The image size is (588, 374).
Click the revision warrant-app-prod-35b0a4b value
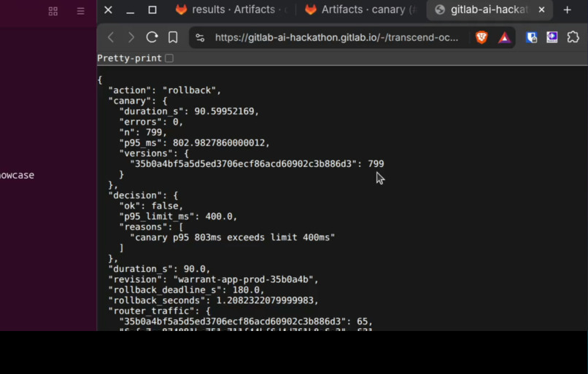[246, 279]
